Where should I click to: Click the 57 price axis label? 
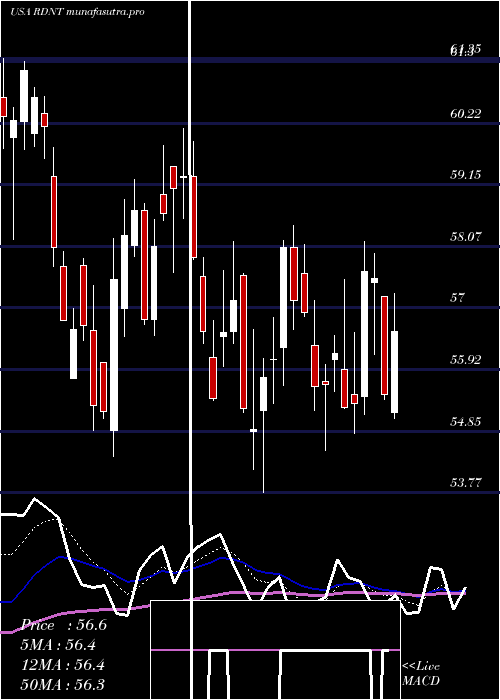coord(458,298)
